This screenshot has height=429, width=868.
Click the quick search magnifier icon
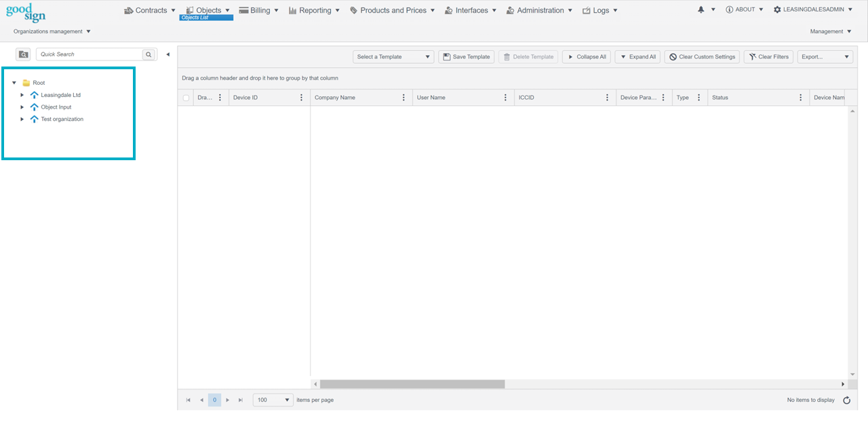click(x=149, y=54)
